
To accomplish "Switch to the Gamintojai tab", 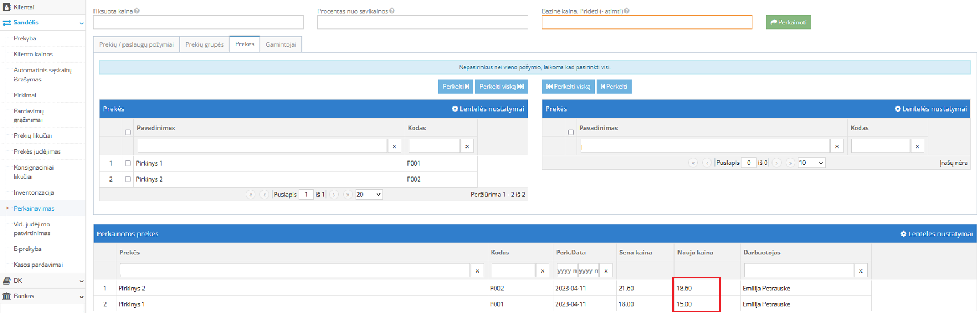I will pyautogui.click(x=280, y=44).
